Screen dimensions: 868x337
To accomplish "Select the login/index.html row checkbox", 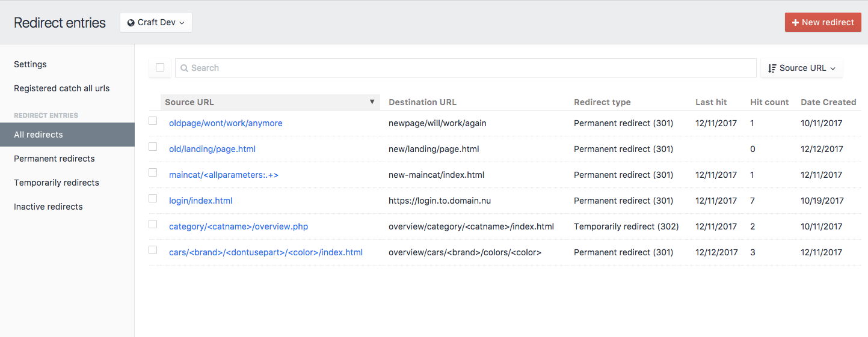I will point(153,198).
